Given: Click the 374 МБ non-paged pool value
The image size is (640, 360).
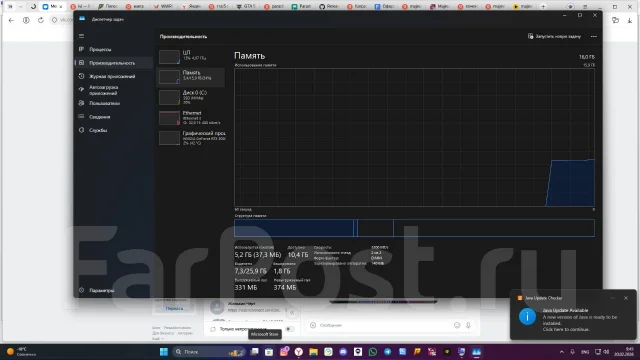Looking at the screenshot, I should pos(285,287).
